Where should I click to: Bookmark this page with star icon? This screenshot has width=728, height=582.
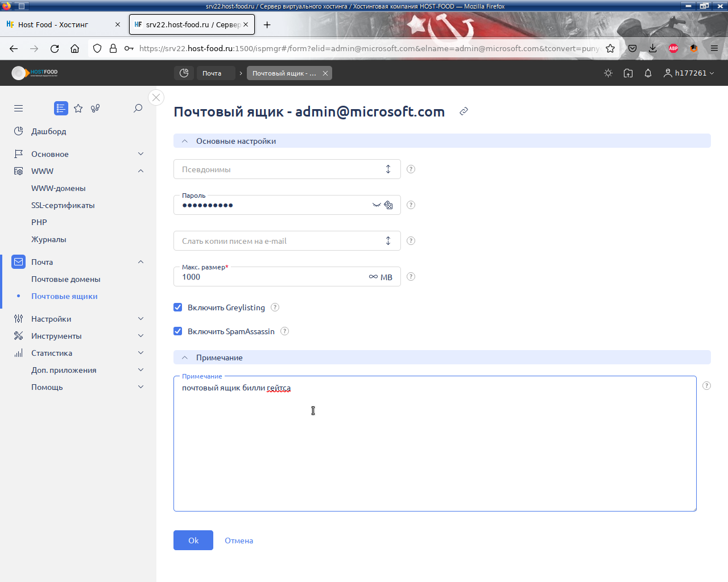coord(610,48)
